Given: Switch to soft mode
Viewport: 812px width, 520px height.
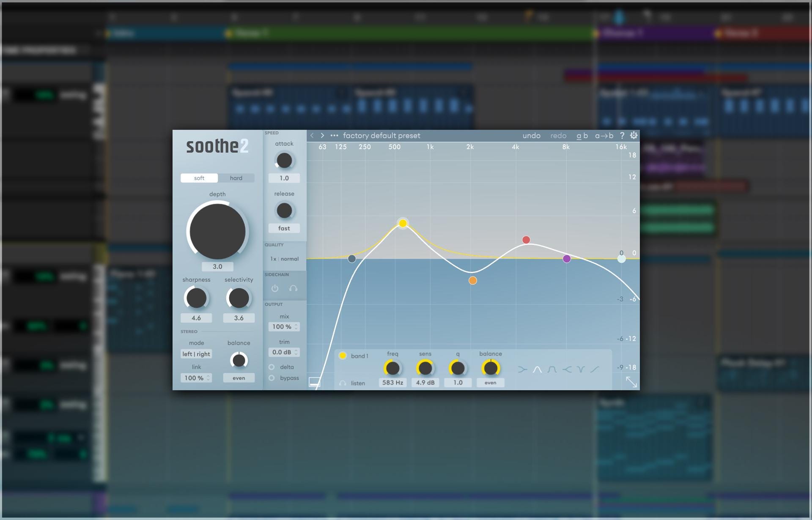Looking at the screenshot, I should coord(199,178).
